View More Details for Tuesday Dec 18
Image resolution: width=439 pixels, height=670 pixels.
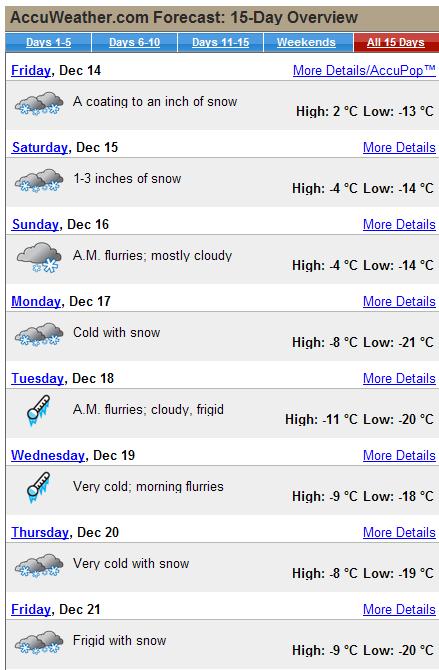[399, 378]
